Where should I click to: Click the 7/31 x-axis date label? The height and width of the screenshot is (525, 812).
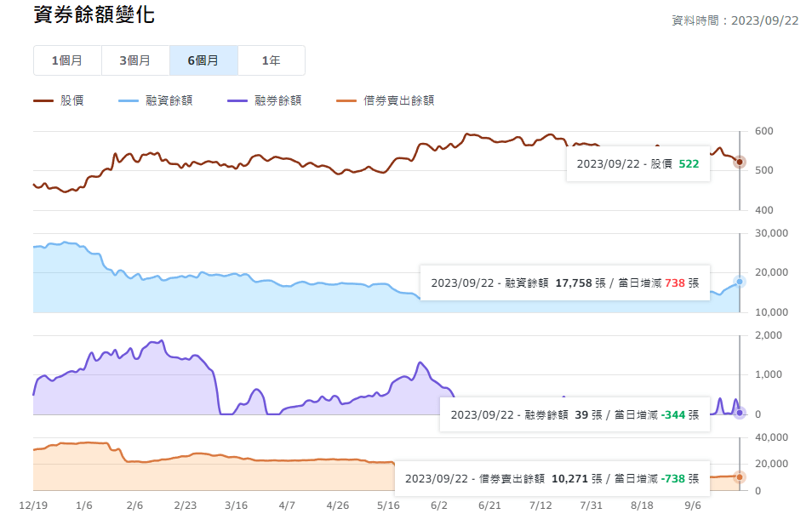point(592,505)
